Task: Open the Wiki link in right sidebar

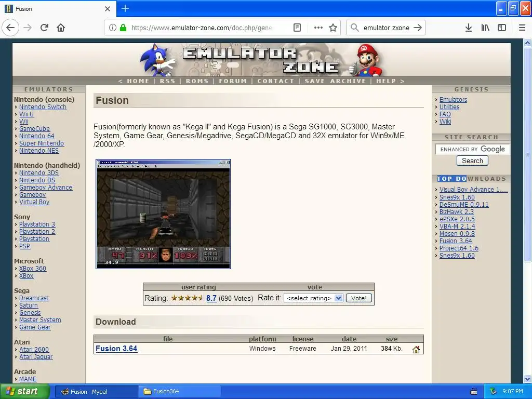Action: pos(445,122)
